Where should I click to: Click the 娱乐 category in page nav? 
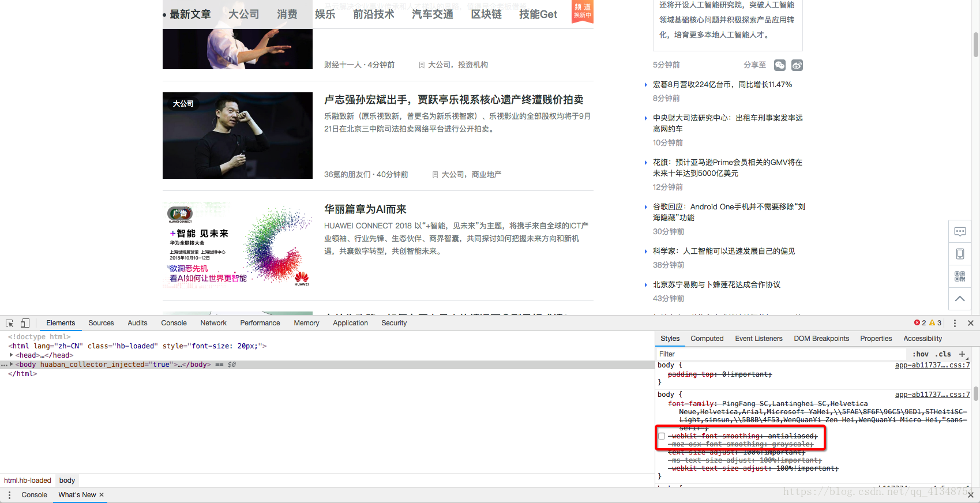(325, 14)
